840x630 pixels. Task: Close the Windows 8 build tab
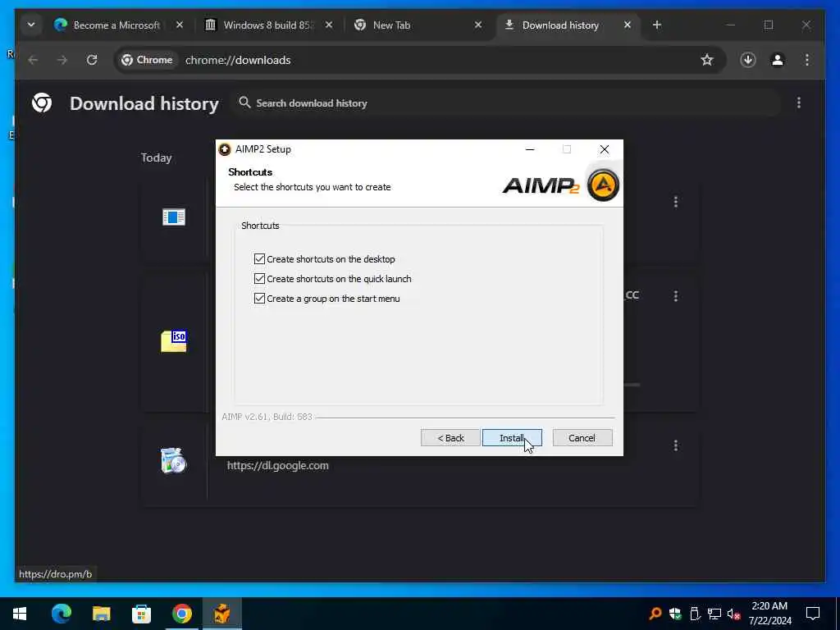329,25
